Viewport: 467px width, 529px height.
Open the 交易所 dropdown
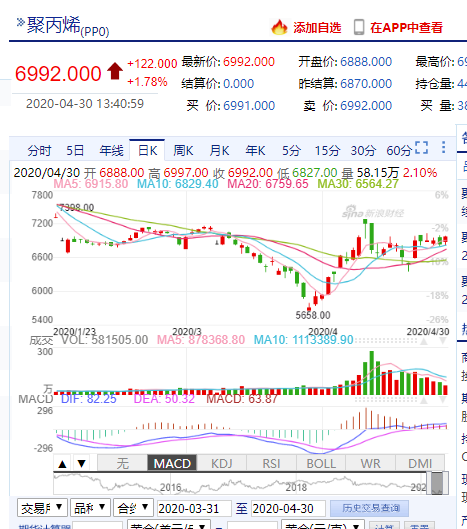pyautogui.click(x=43, y=508)
